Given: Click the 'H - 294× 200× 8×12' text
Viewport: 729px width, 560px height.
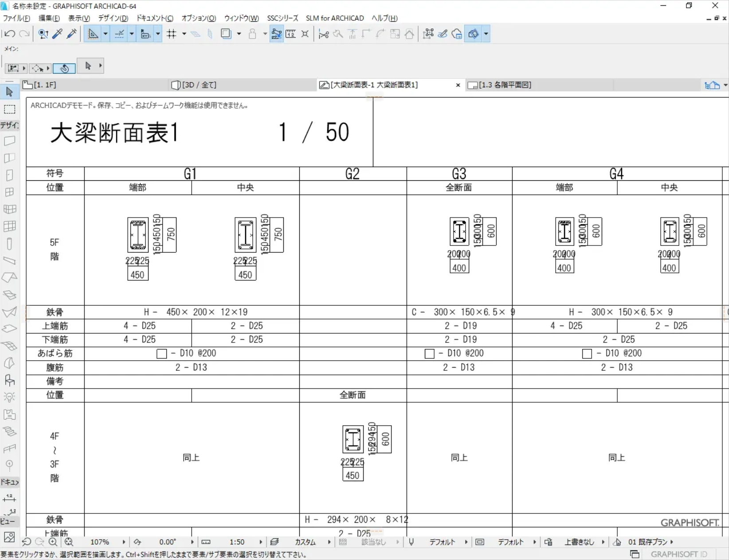Looking at the screenshot, I should (357, 520).
